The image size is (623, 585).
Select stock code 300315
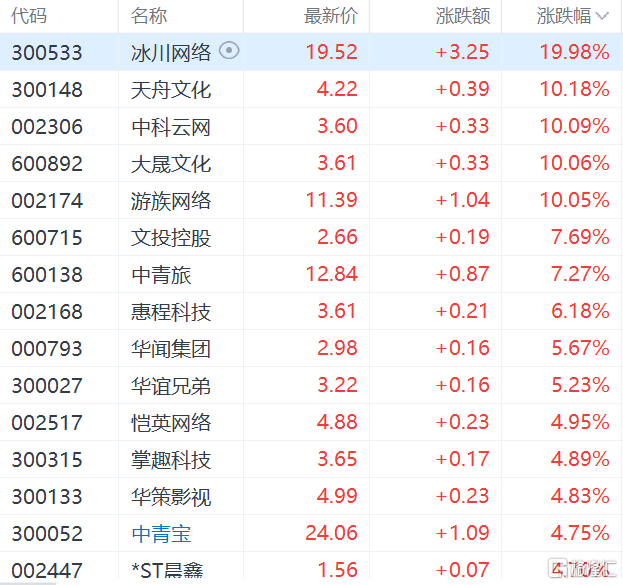(47, 460)
